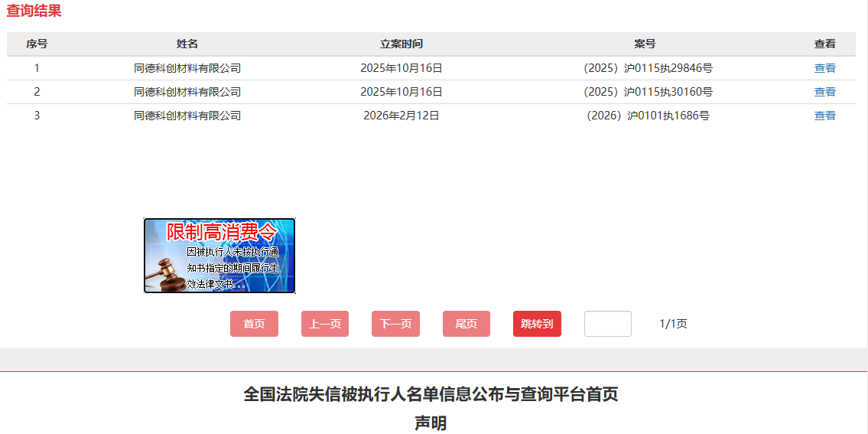Open 查看 link for case 沪0101执1686号

pyautogui.click(x=824, y=116)
